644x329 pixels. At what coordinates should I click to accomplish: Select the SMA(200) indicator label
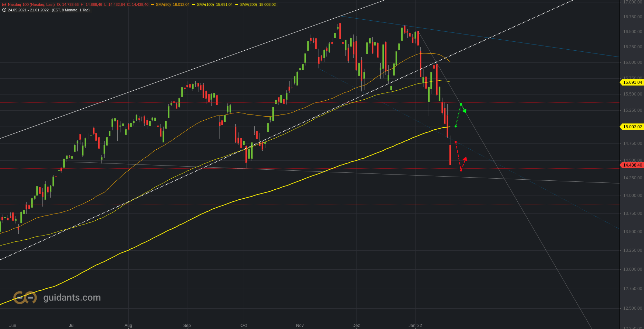click(248, 4)
